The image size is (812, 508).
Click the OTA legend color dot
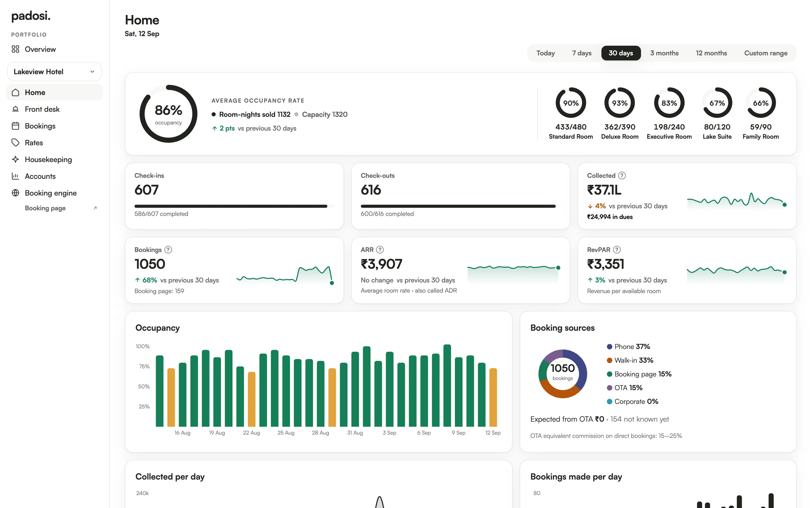pyautogui.click(x=609, y=388)
